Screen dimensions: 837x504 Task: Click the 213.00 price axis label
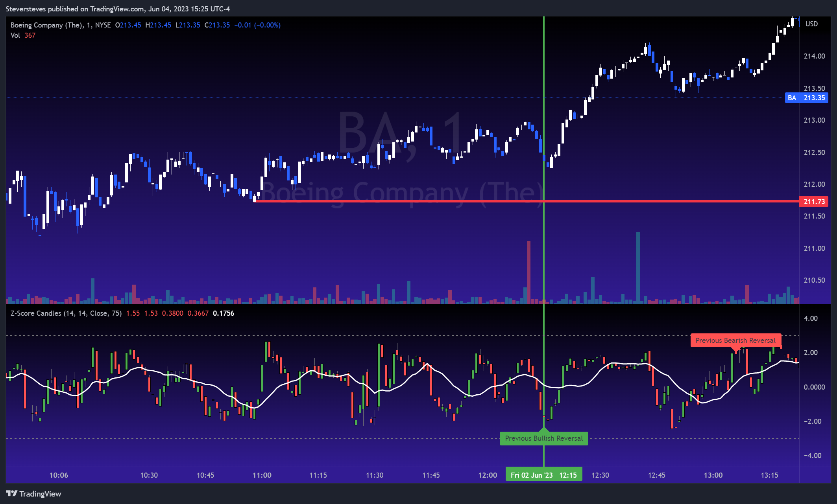814,120
